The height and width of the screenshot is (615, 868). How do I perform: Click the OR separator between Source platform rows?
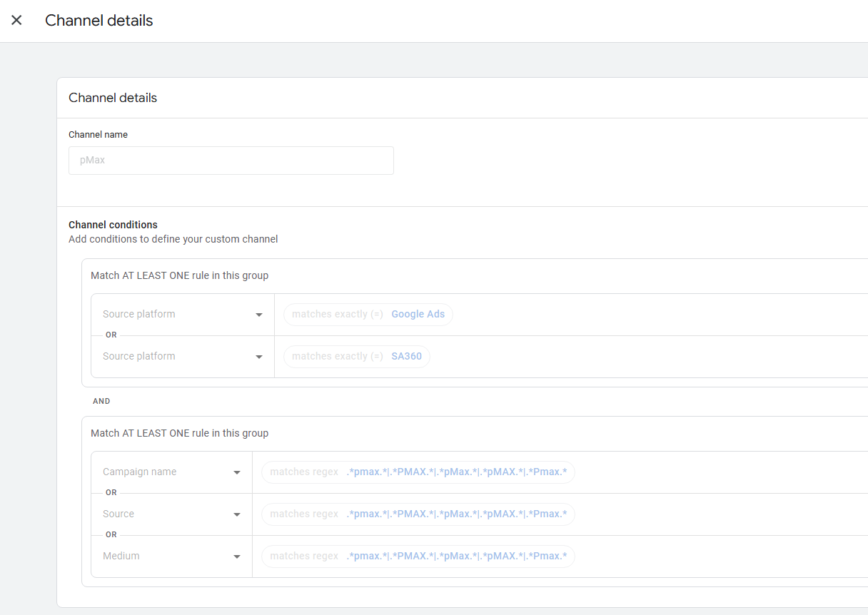111,335
